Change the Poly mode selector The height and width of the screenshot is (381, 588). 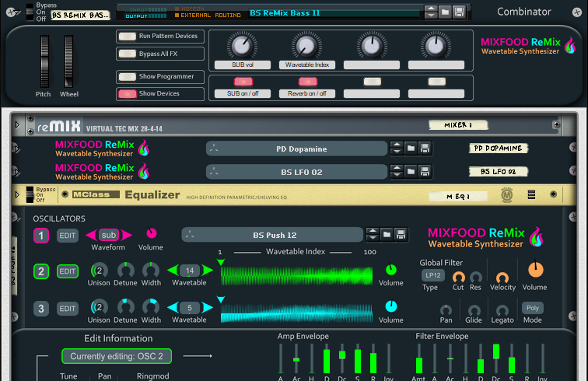[x=533, y=308]
